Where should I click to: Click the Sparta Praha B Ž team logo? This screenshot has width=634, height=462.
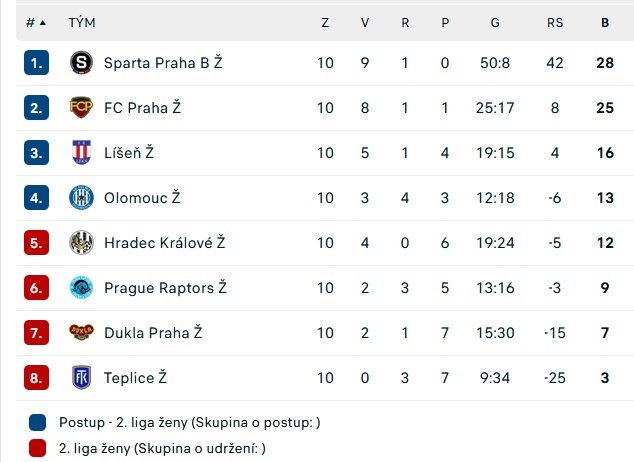click(81, 63)
